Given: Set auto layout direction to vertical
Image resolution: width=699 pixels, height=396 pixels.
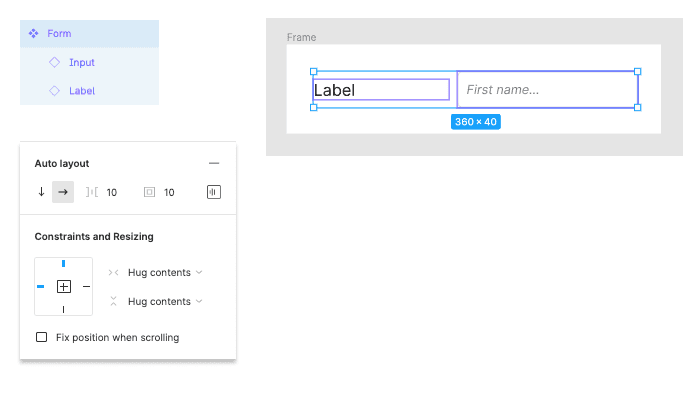Looking at the screenshot, I should coord(41,192).
